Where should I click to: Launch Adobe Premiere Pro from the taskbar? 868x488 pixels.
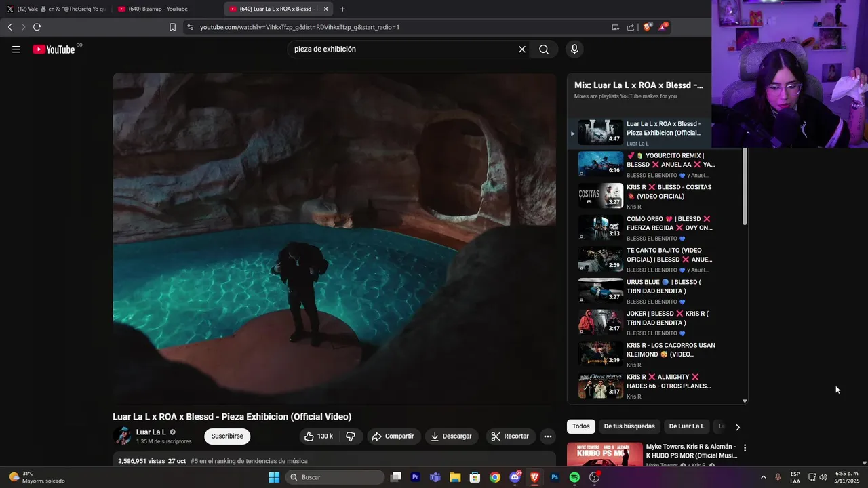tap(416, 477)
